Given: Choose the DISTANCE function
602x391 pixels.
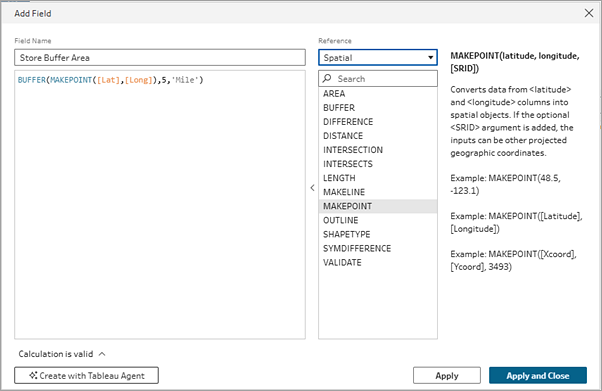Looking at the screenshot, I should pos(378,136).
